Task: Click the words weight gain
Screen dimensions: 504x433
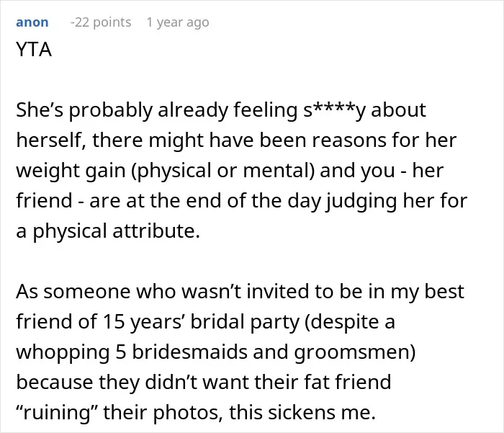Action: (x=71, y=171)
